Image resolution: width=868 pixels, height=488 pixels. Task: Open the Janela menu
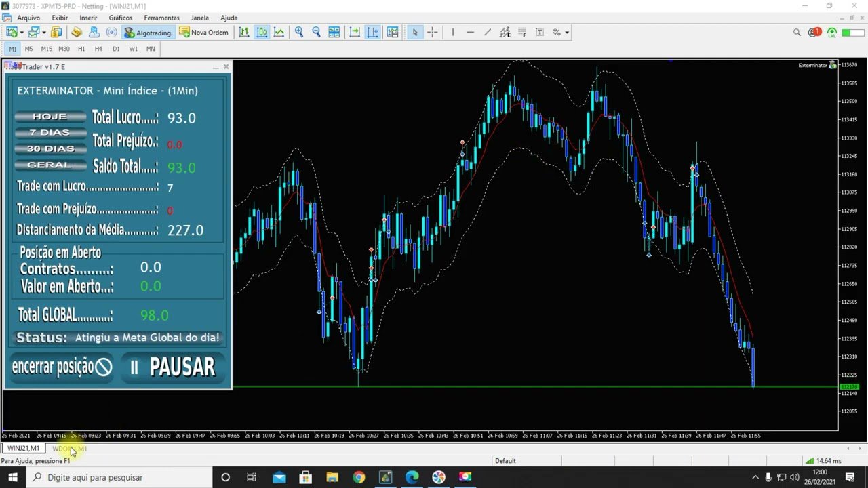point(200,18)
